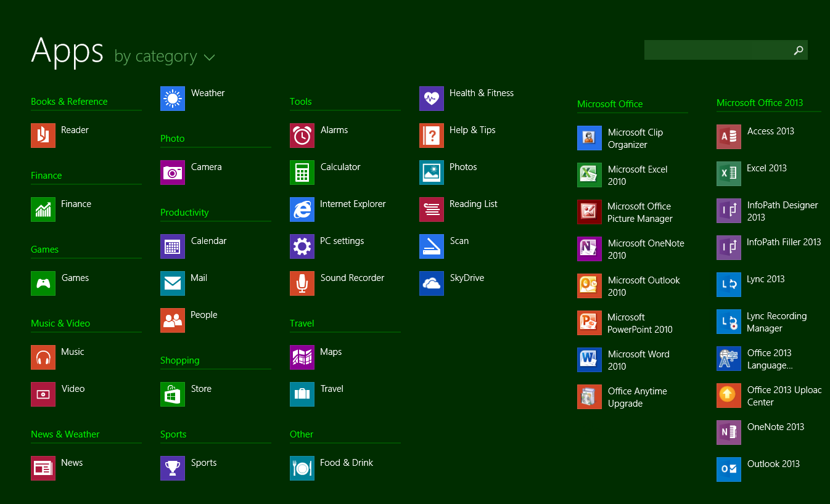
Task: Launch OneNote 2013 icon
Action: 729,433
